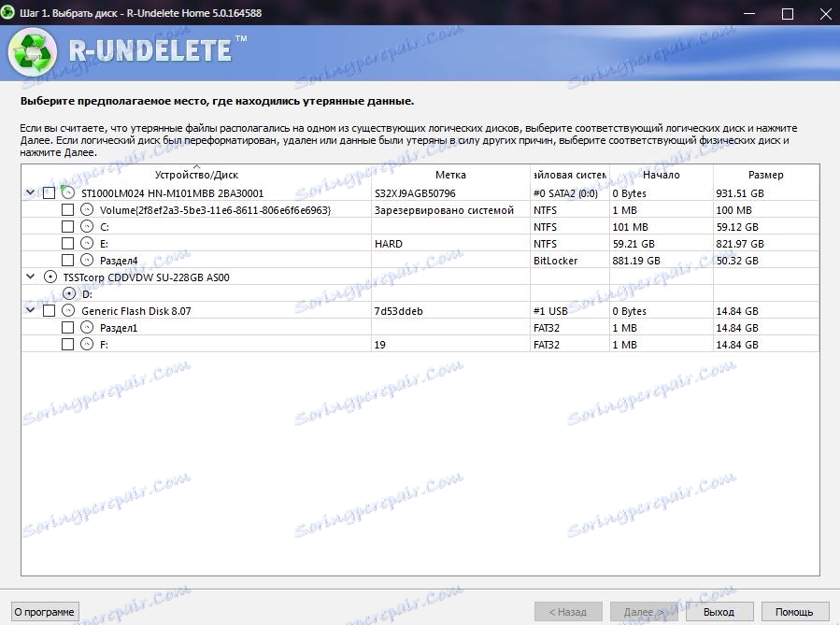Click the BitLocker file system cell
Screen dimensions: 840x625
pos(556,261)
